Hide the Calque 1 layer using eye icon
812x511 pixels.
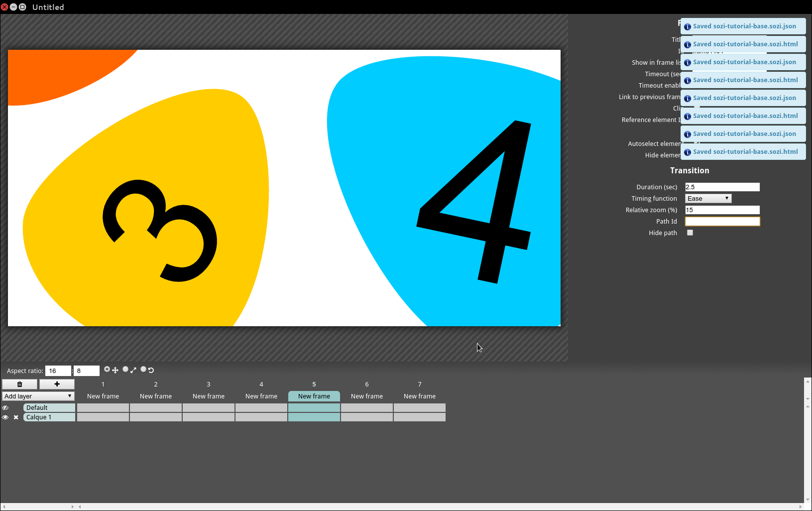[x=5, y=417]
